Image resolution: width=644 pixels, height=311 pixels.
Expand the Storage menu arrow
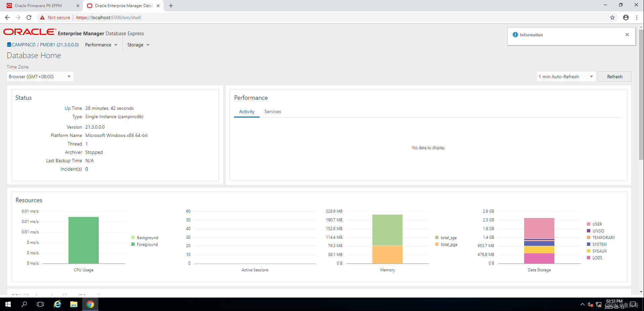(148, 45)
